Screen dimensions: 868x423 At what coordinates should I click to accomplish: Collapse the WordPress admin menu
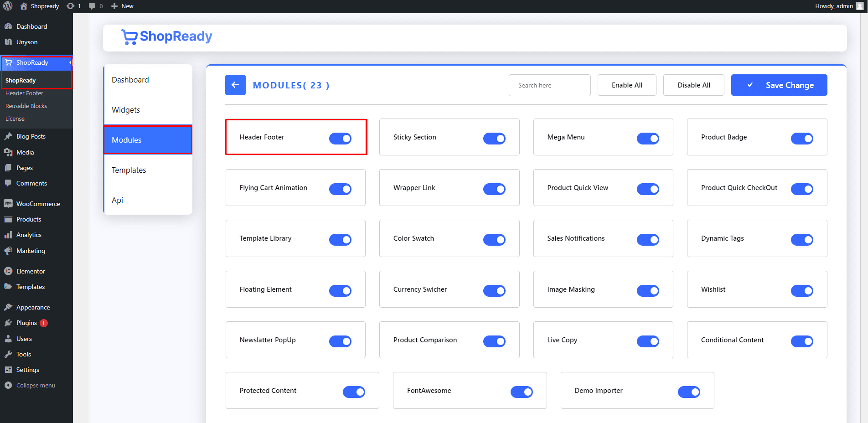coord(35,385)
